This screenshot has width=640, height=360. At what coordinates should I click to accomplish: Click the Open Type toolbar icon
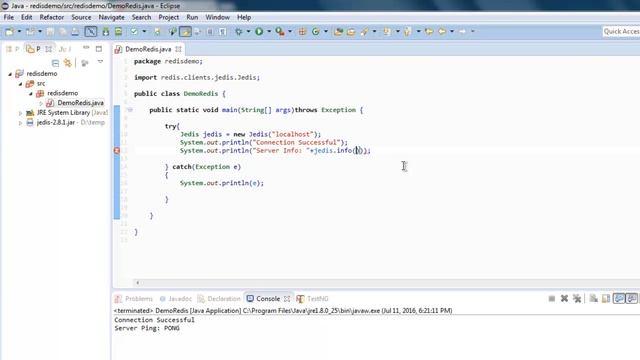[x=338, y=31]
